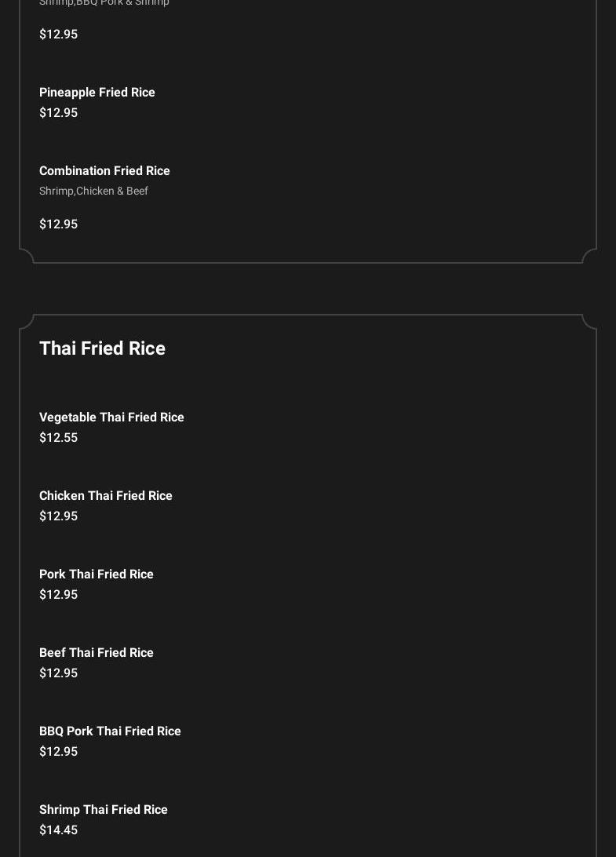Click the price under Pork Thai Fried Rice

pos(58,595)
